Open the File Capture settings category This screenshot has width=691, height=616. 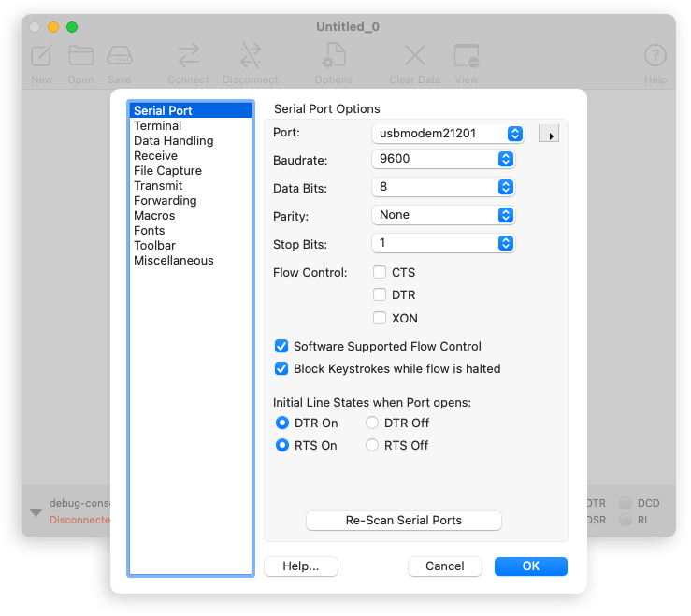click(167, 171)
